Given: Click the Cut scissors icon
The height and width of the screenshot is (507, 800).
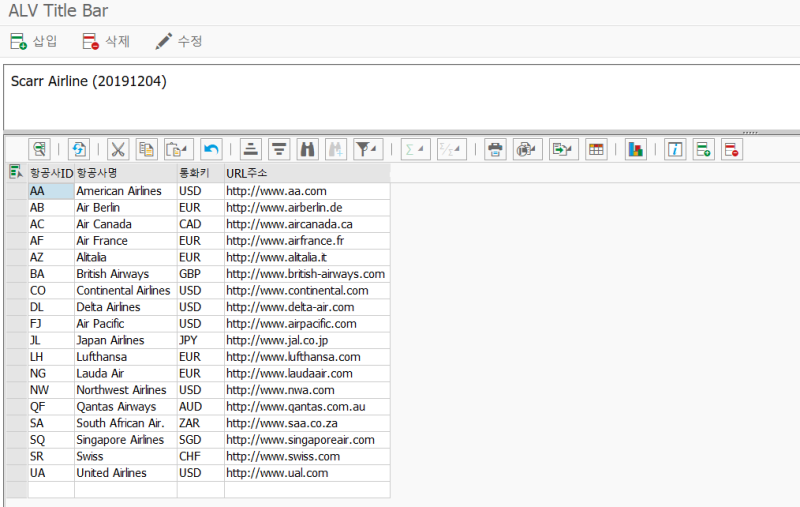Looking at the screenshot, I should pos(118,149).
